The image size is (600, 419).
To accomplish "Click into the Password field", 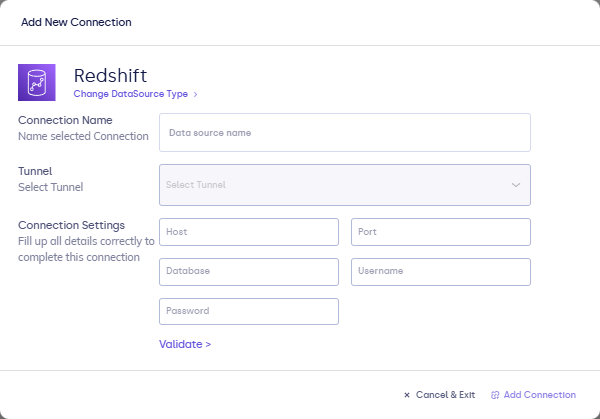I will point(249,311).
